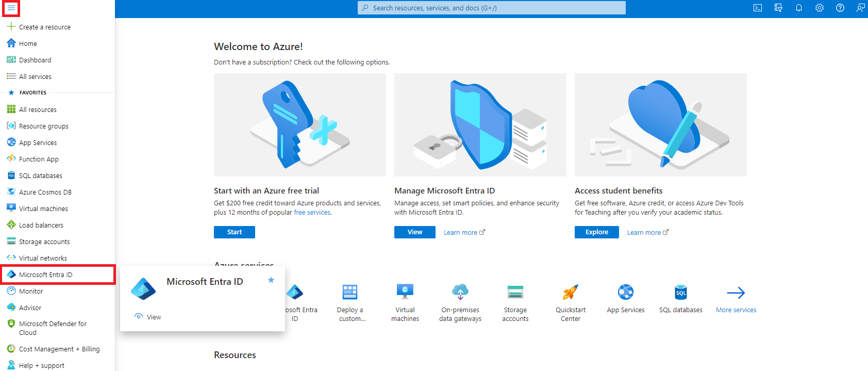Click the Entra ID shield image
868x371 pixels.
tap(480, 125)
